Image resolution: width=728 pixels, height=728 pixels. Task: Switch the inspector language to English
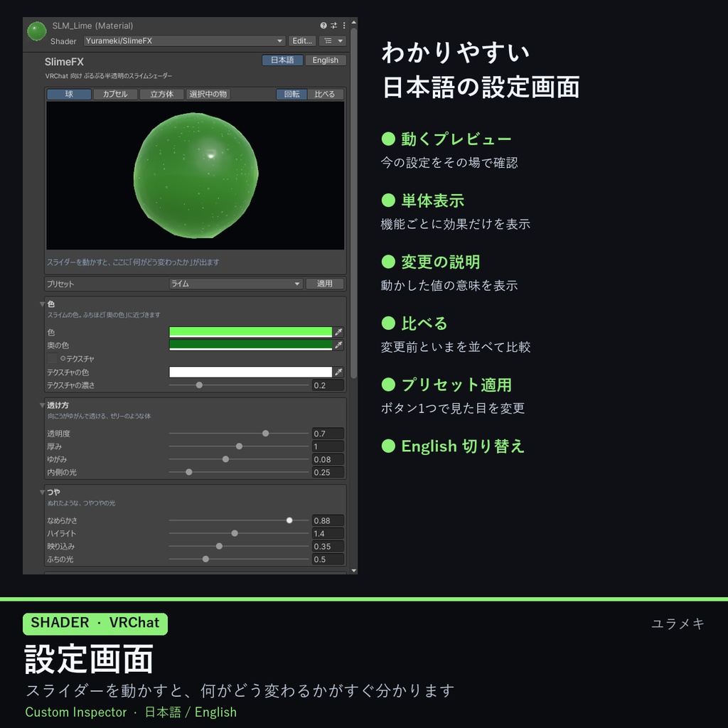325,60
